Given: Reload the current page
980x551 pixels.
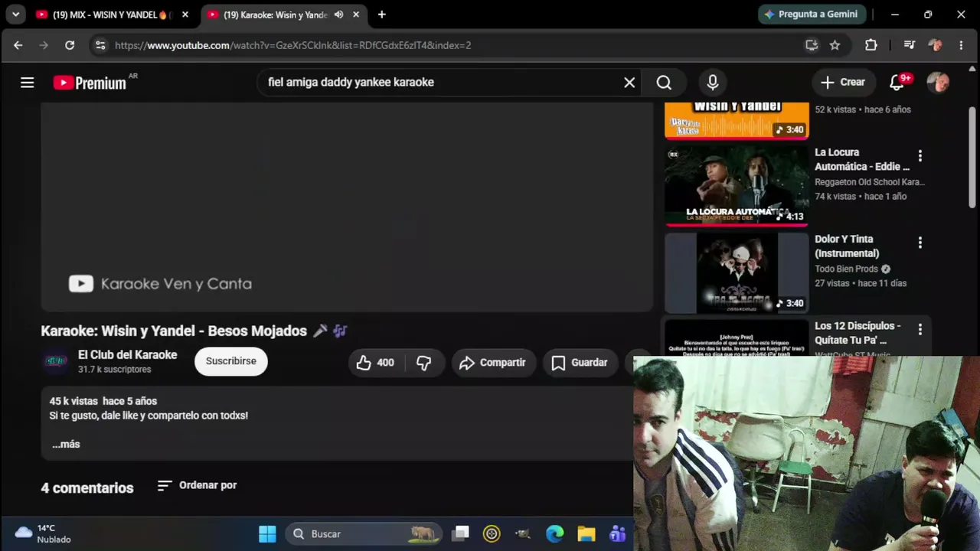Looking at the screenshot, I should pos(70,45).
